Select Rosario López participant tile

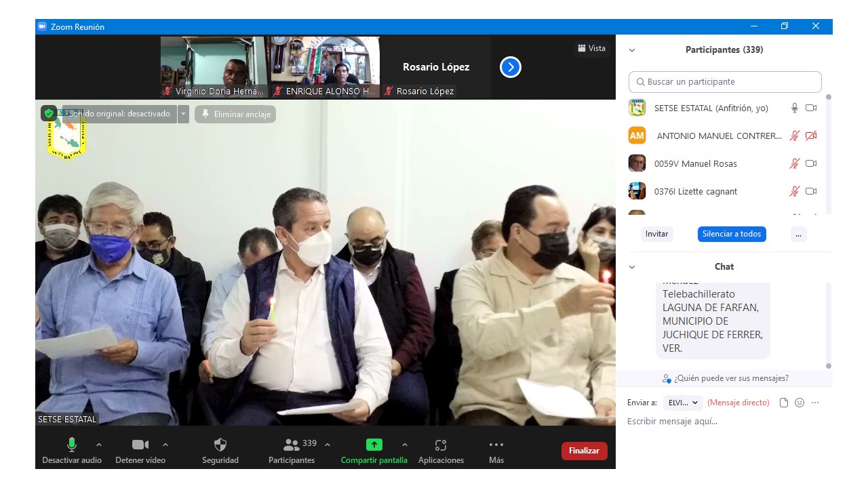tap(436, 67)
